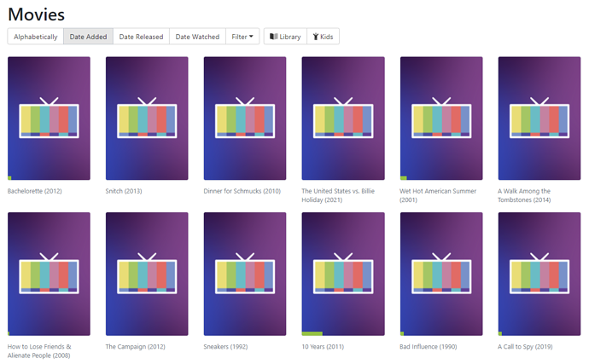This screenshot has height=364, width=589.
Task: Select the Wet Hot American Summer poster
Action: (441, 118)
